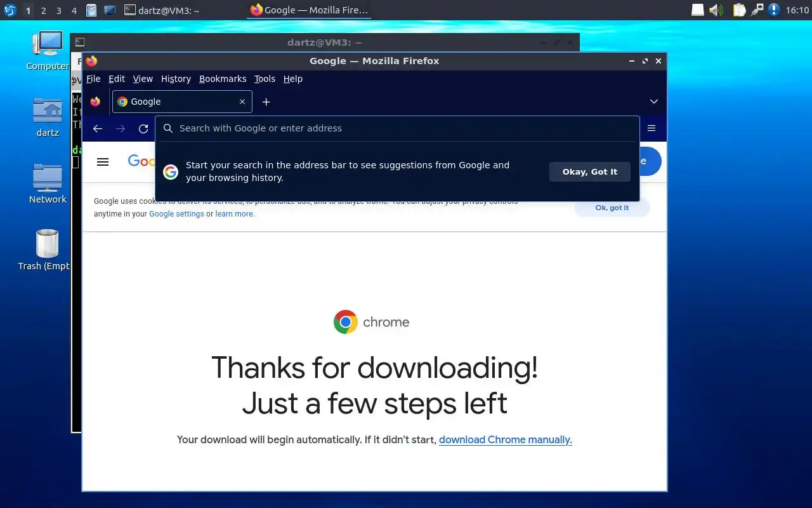
Task: Open the File menu in Firefox
Action: [93, 79]
